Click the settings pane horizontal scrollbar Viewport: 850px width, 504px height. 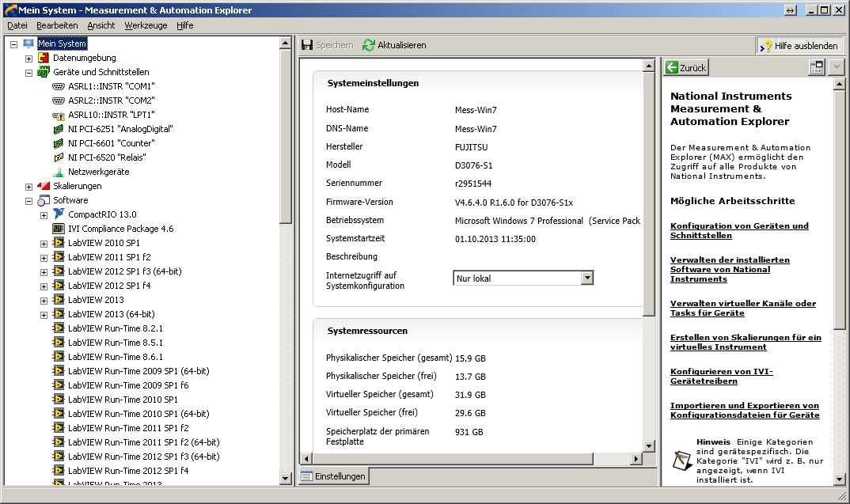click(453, 458)
